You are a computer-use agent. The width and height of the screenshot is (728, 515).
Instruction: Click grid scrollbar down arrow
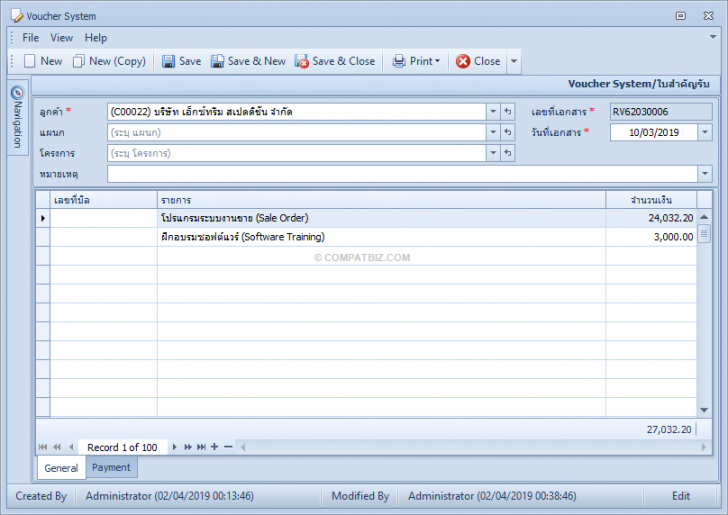704,410
